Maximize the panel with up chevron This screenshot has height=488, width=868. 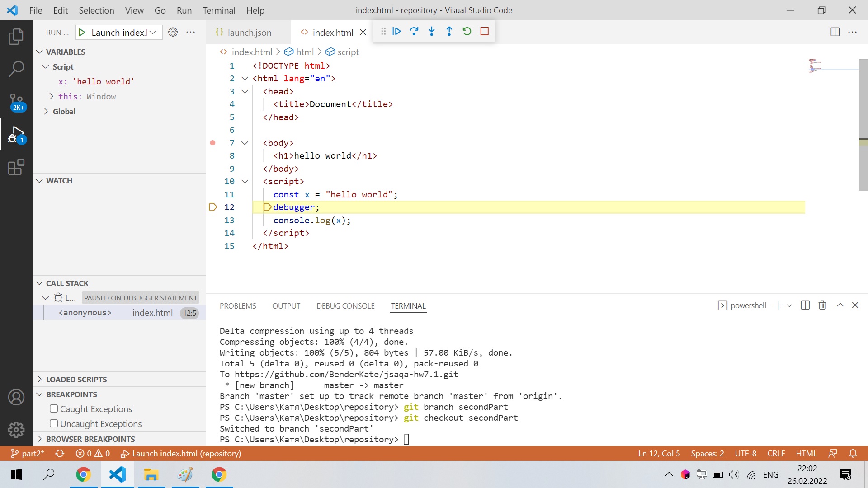click(x=840, y=305)
